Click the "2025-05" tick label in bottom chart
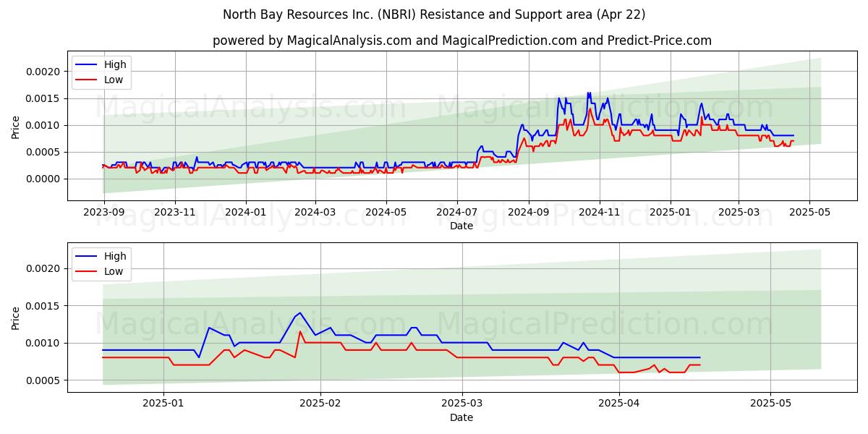 (x=770, y=403)
